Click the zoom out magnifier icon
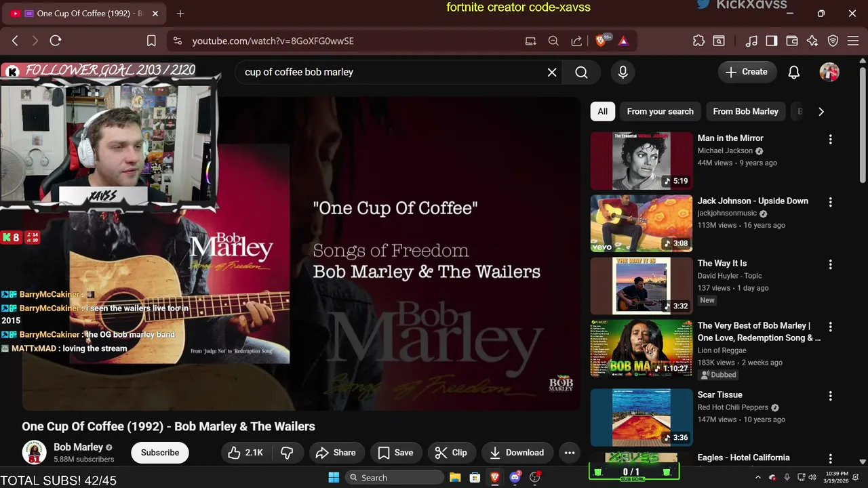The height and width of the screenshot is (488, 868). [553, 41]
